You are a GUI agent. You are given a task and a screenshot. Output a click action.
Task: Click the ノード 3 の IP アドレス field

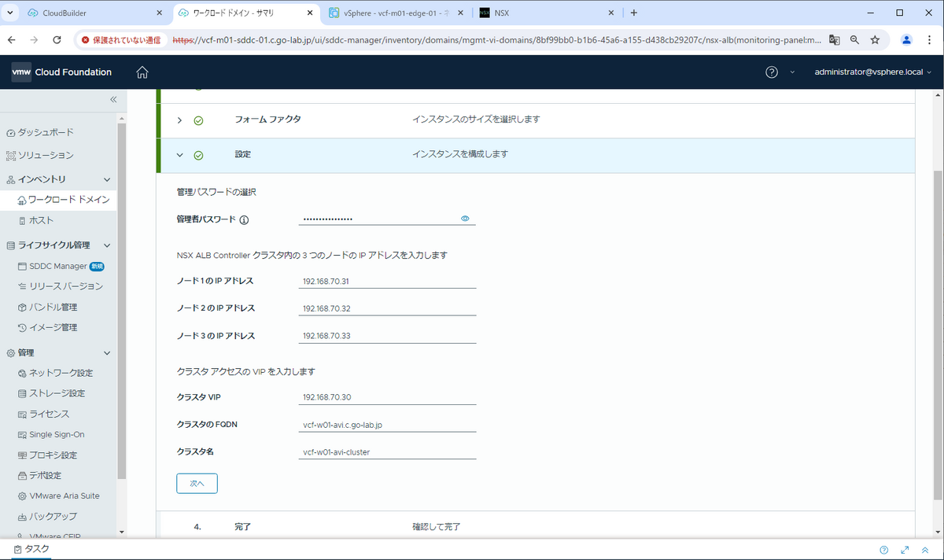coord(388,336)
